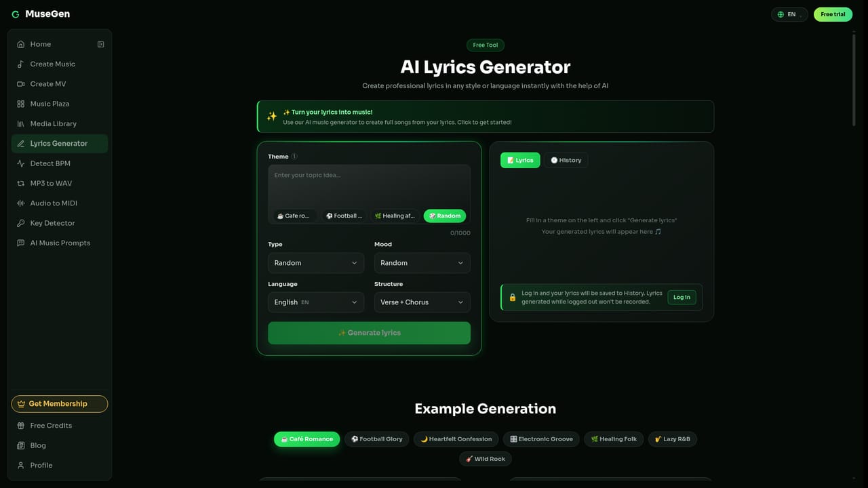Click the Generate lyrics button
The height and width of the screenshot is (488, 868).
369,333
